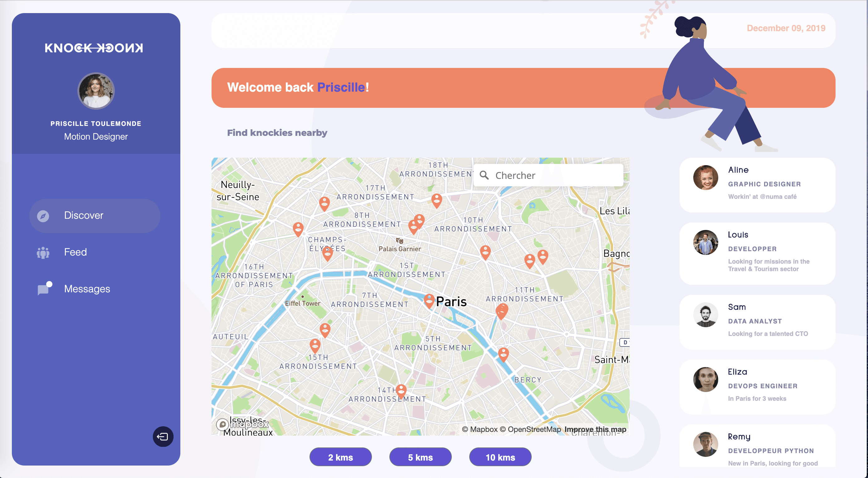Click the Improve this map link

tap(595, 429)
